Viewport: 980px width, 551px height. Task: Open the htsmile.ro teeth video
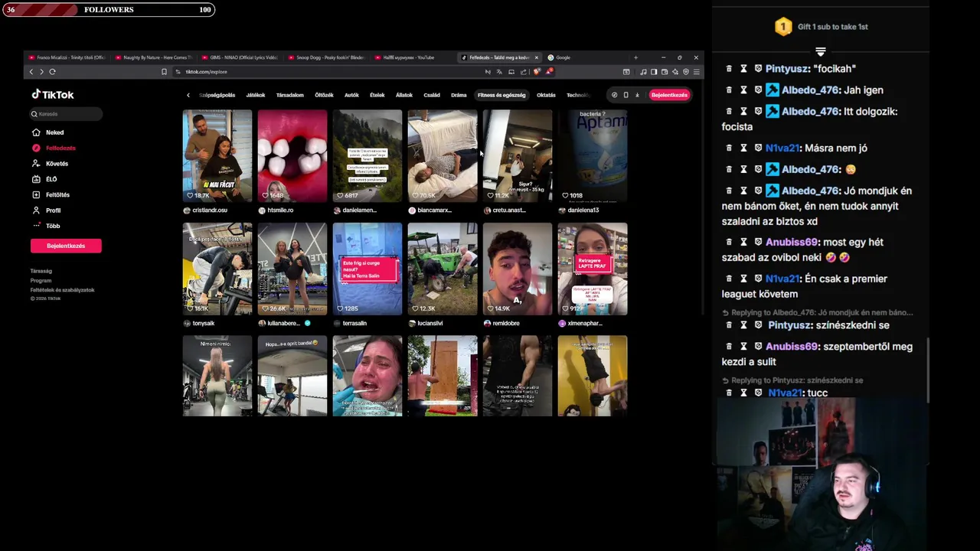(x=292, y=155)
